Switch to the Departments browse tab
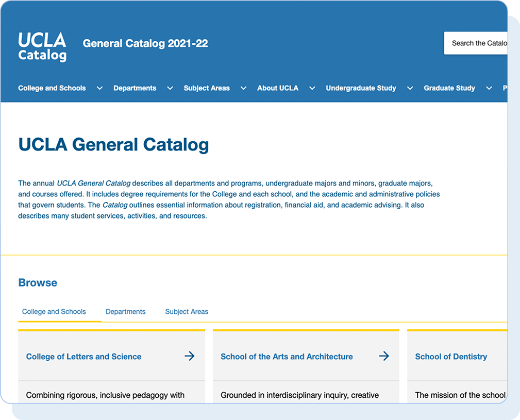 pyautogui.click(x=125, y=312)
